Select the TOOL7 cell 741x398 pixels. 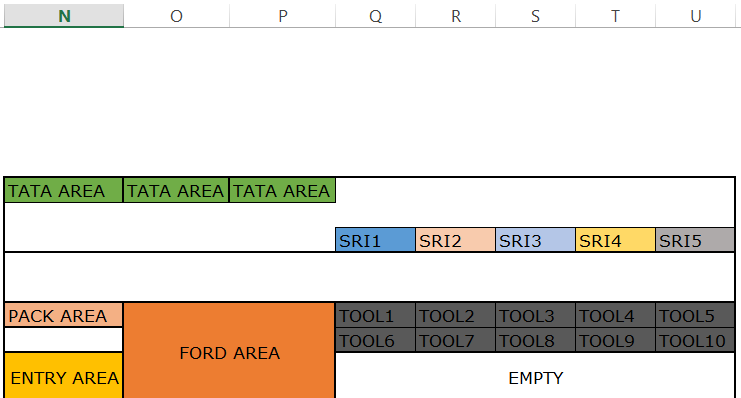[456, 340]
